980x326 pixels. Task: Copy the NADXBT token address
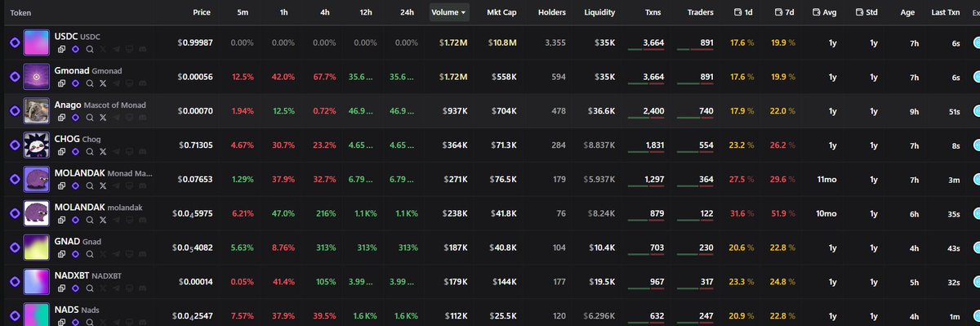coord(61,289)
